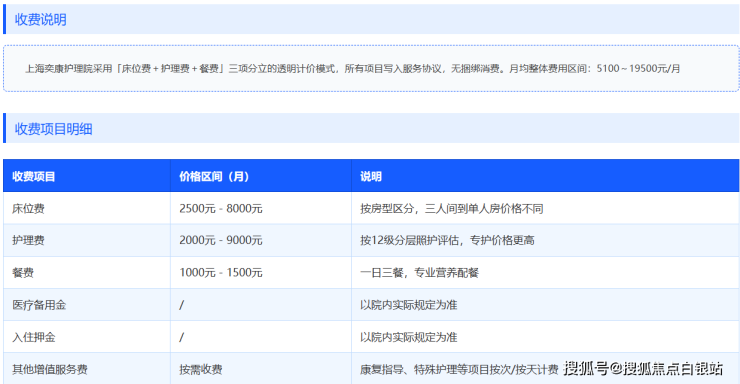Click the 价格区间（月） column header
The image size is (740, 384).
pos(261,176)
